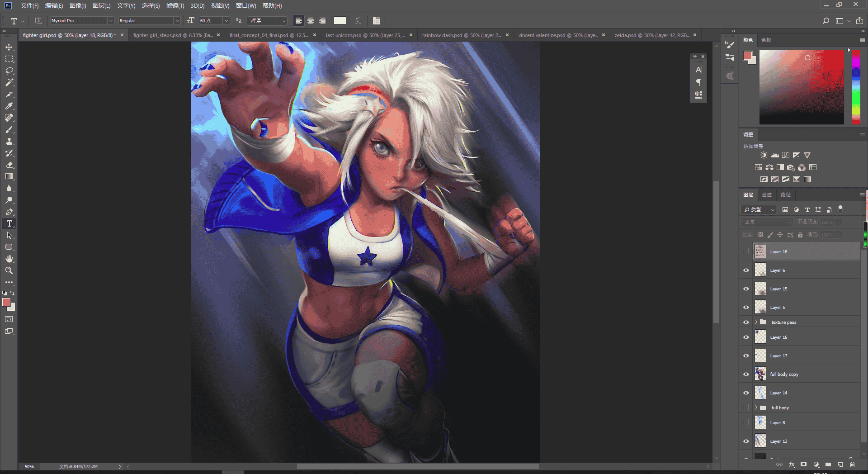868x474 pixels.
Task: Open the font size dropdown
Action: click(x=226, y=21)
